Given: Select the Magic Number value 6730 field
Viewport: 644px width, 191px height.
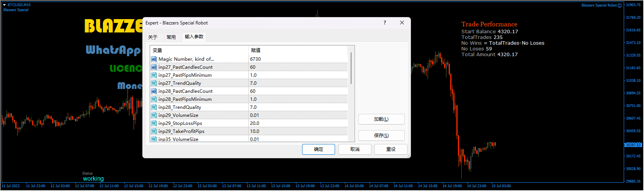Looking at the screenshot, I should tap(298, 59).
